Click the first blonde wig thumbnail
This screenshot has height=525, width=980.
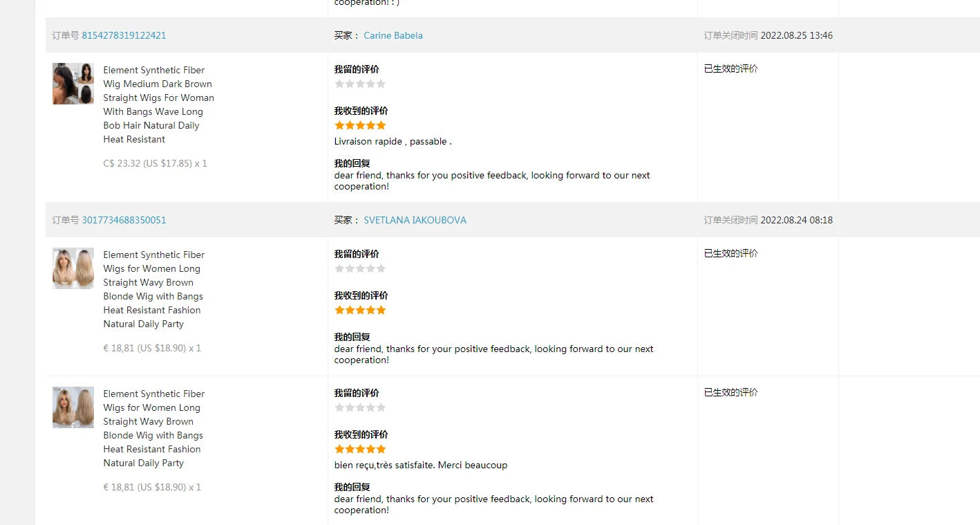[x=73, y=268]
